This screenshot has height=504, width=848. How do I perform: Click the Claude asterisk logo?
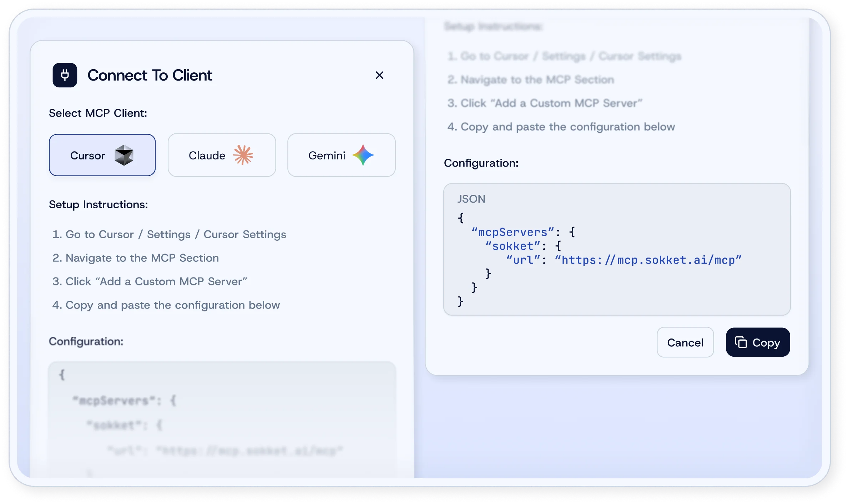[243, 155]
